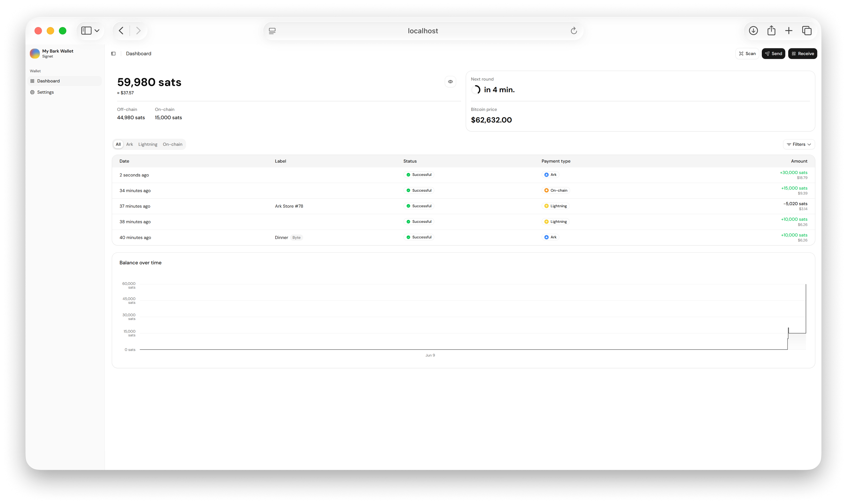Switch to the Lightning tab

(x=148, y=144)
